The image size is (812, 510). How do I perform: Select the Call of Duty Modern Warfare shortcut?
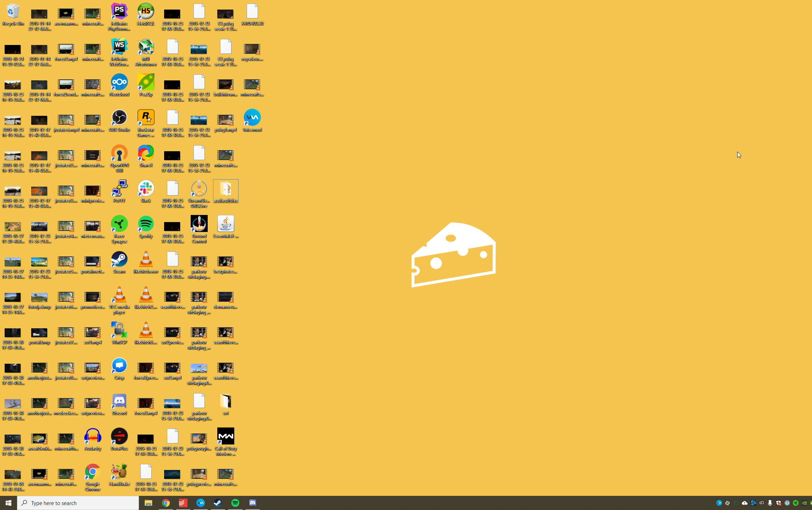pos(225,437)
